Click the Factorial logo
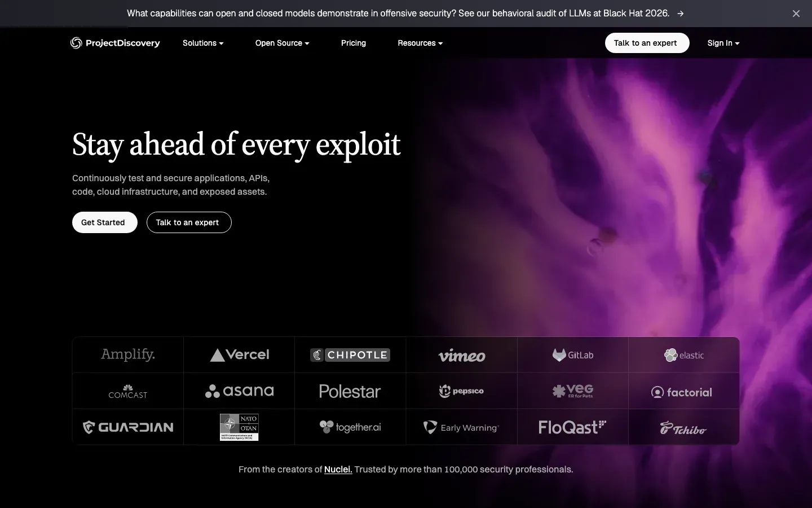Screen dimensions: 812x508 click(x=682, y=392)
